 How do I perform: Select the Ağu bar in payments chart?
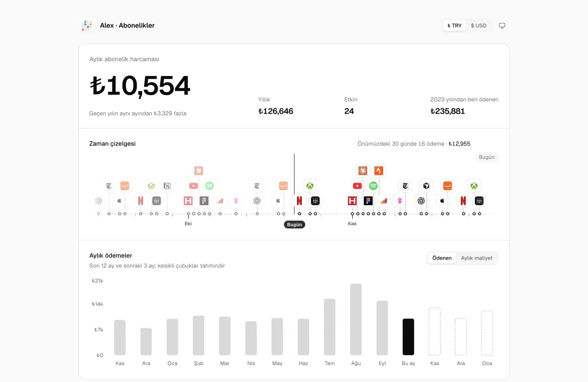pyautogui.click(x=356, y=319)
